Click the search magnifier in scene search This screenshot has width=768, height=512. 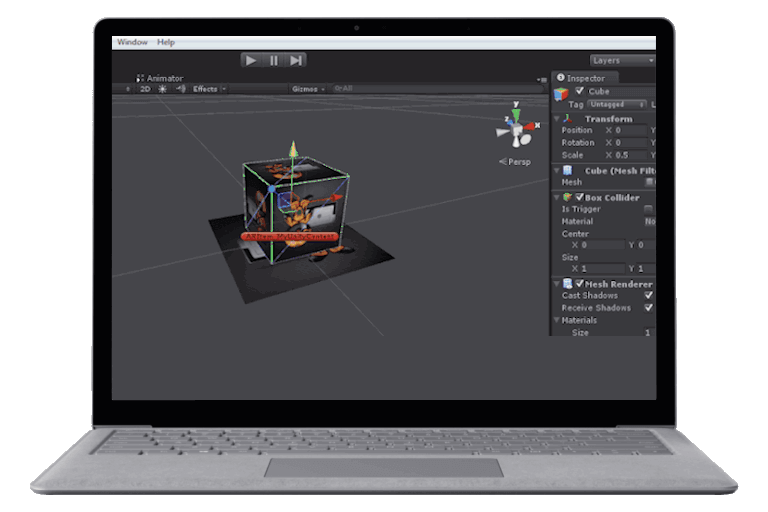(x=338, y=89)
